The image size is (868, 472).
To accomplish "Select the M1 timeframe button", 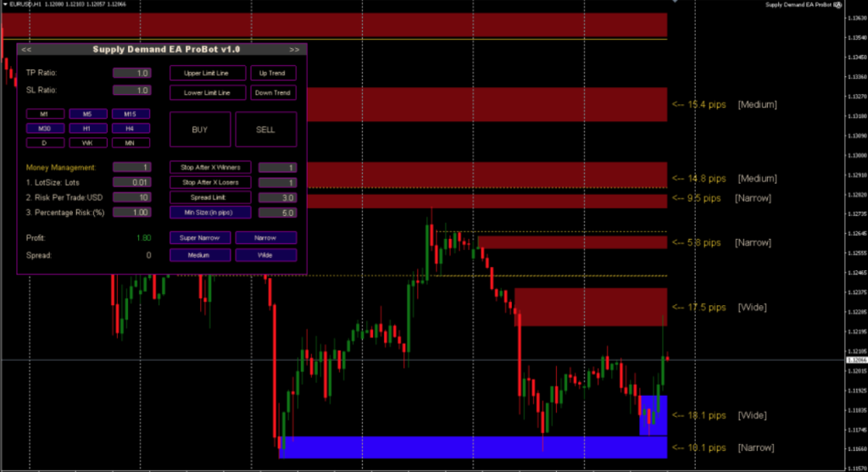I will 45,114.
